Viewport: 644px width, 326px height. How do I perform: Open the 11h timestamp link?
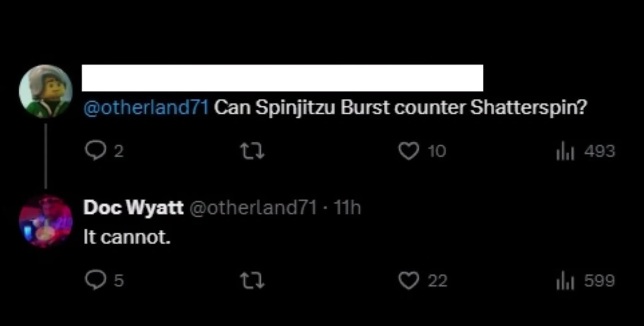347,208
